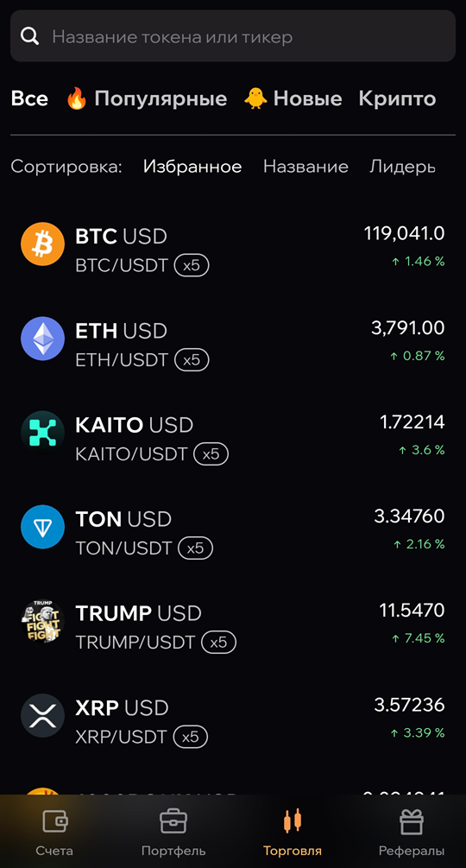Switch to Новые category
This screenshot has width=466, height=868.
[x=293, y=98]
